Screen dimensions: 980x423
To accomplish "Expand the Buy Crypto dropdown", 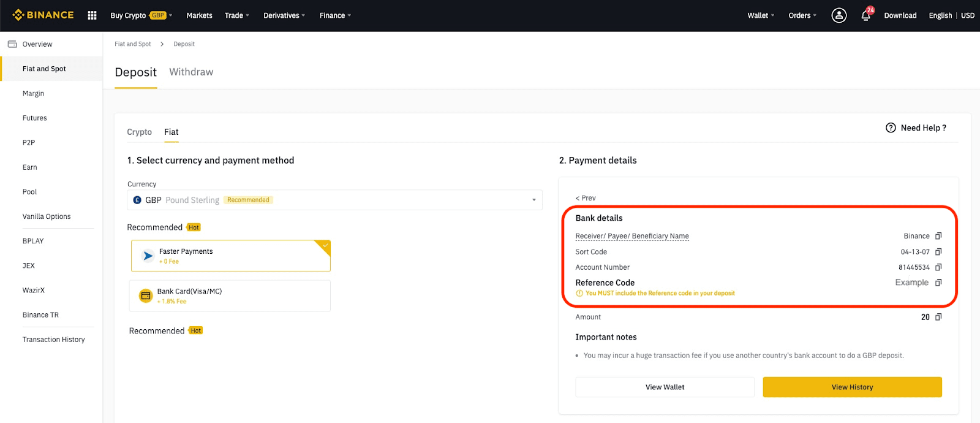I will pyautogui.click(x=141, y=15).
